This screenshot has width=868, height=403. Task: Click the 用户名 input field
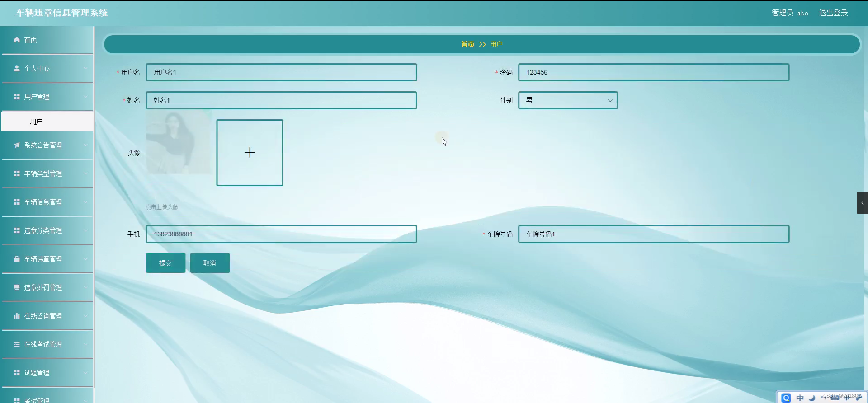click(281, 72)
